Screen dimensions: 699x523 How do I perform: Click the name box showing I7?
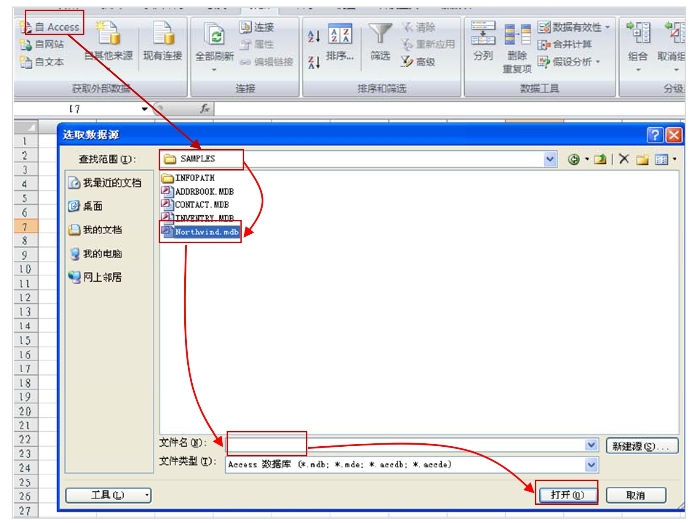pyautogui.click(x=76, y=109)
